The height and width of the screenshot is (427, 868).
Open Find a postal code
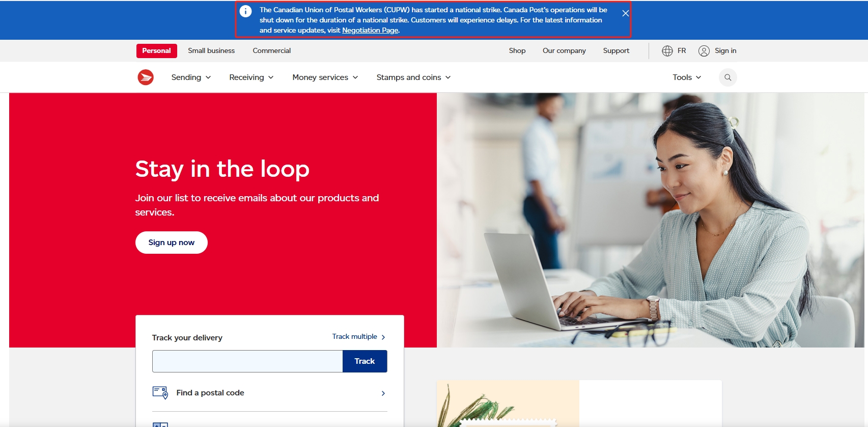coord(269,393)
